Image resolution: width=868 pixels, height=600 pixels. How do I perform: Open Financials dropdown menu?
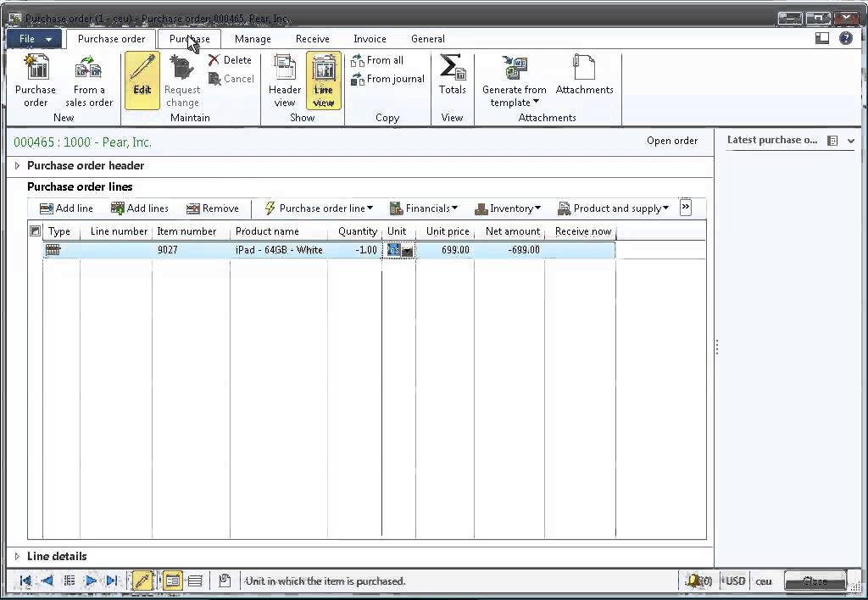click(x=424, y=208)
